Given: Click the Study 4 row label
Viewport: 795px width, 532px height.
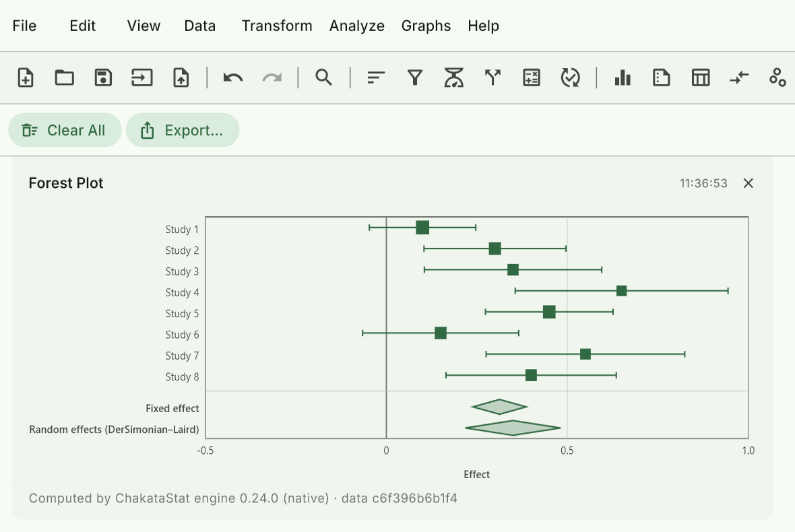Looking at the screenshot, I should point(182,292).
